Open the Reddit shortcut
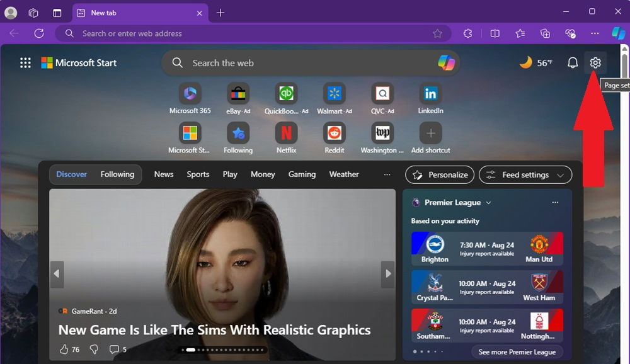This screenshot has width=630, height=364. click(x=334, y=134)
